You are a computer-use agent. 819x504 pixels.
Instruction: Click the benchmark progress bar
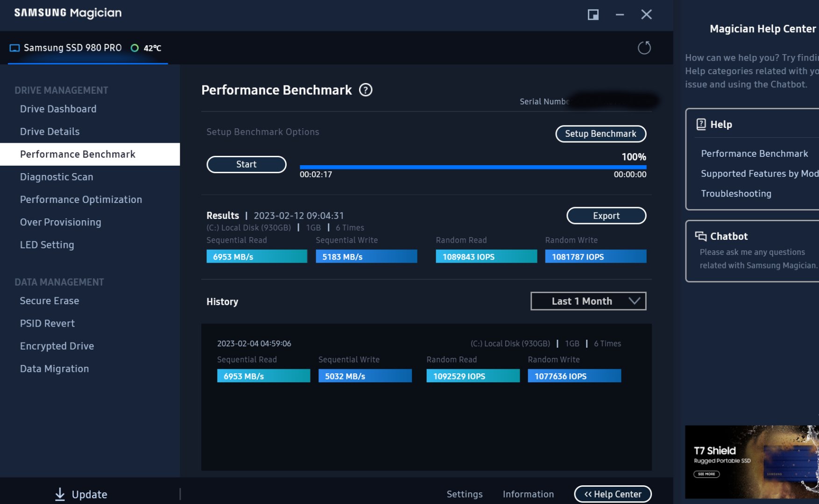tap(473, 167)
